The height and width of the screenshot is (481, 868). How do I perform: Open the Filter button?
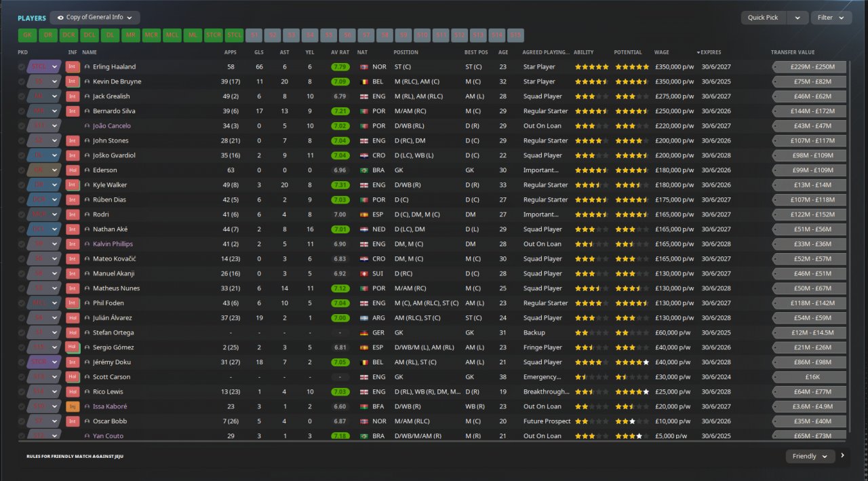[831, 18]
